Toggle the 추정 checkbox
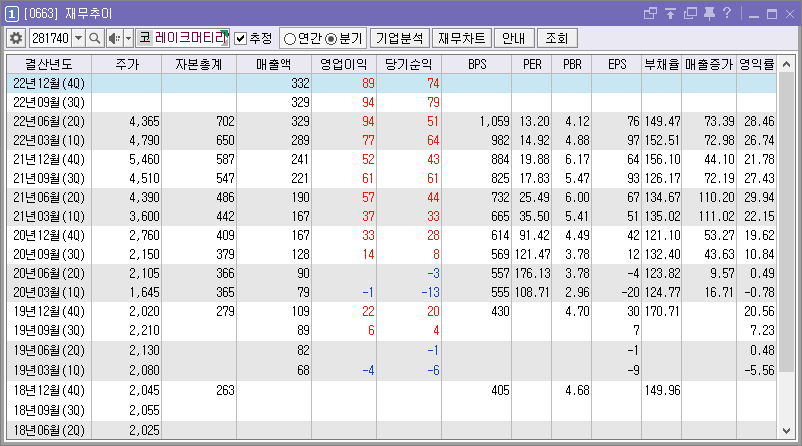 [x=240, y=38]
